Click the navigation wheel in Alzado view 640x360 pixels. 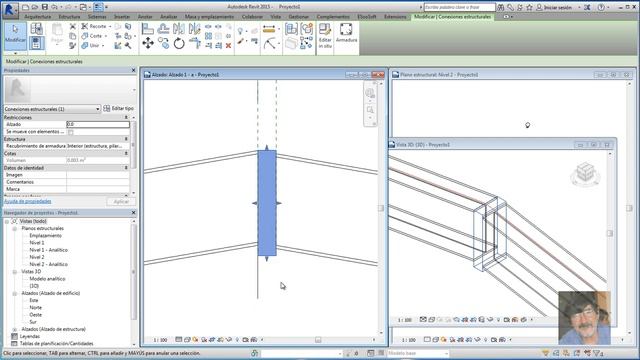pyautogui.click(x=370, y=93)
